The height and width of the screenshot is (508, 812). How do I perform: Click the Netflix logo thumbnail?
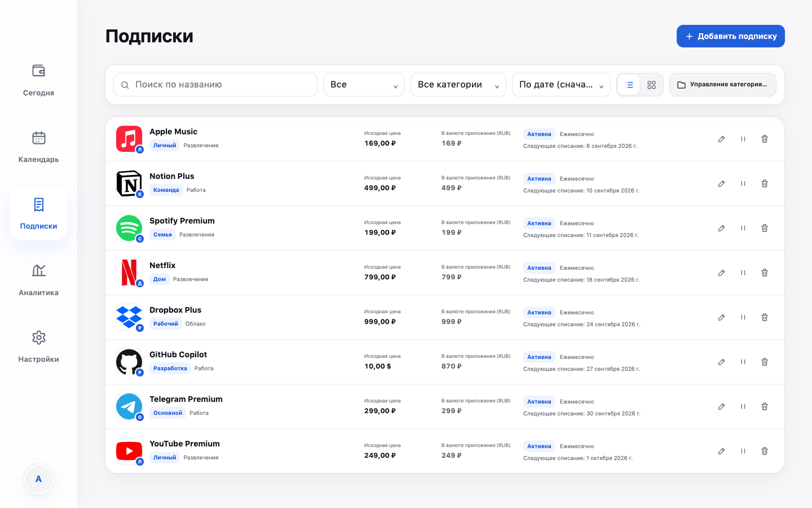(x=129, y=273)
